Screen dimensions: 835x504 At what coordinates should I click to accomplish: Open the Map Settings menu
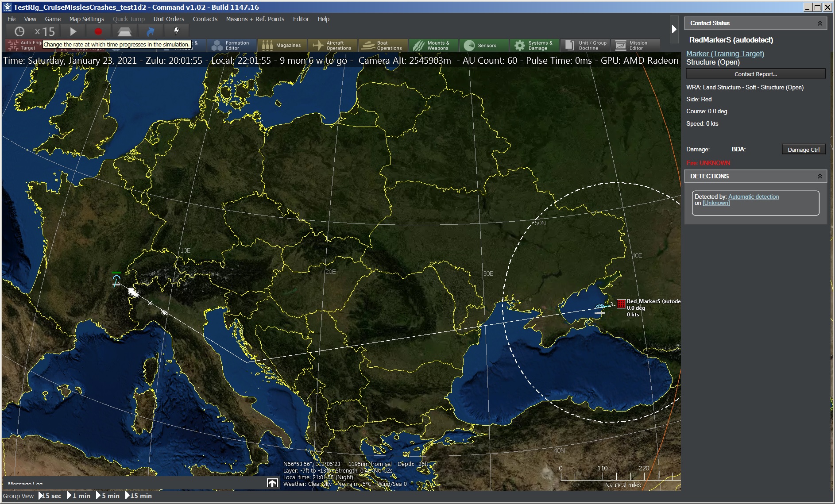pyautogui.click(x=87, y=19)
